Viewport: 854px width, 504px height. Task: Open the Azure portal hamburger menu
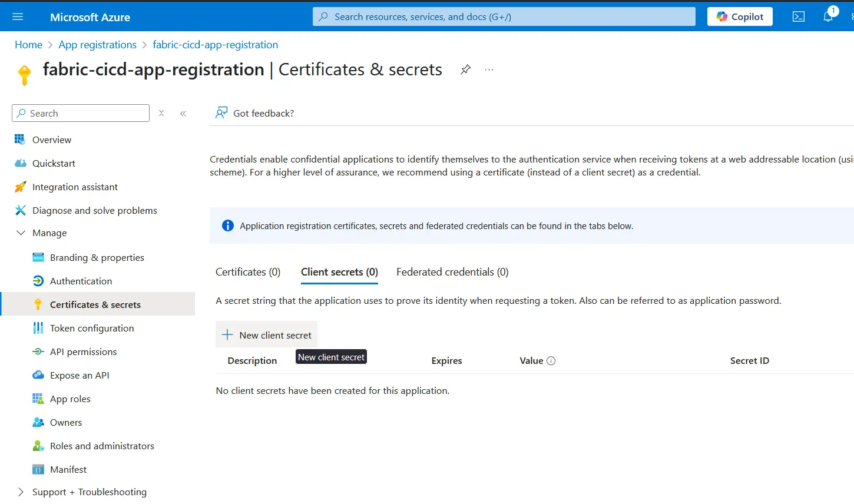coord(18,17)
